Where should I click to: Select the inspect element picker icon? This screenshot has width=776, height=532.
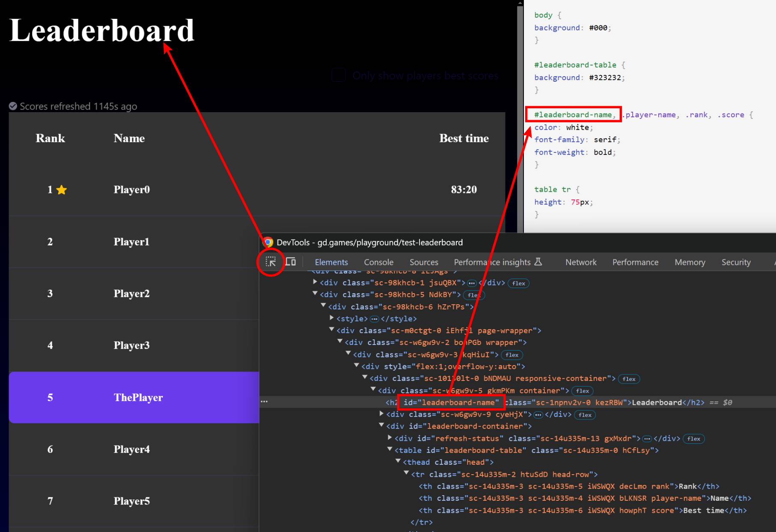click(x=271, y=262)
